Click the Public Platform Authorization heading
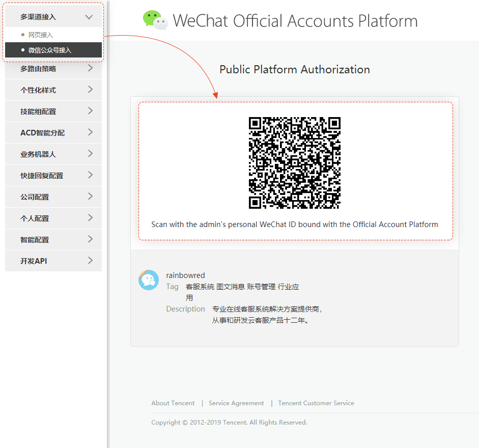The height and width of the screenshot is (448, 479). tap(295, 69)
